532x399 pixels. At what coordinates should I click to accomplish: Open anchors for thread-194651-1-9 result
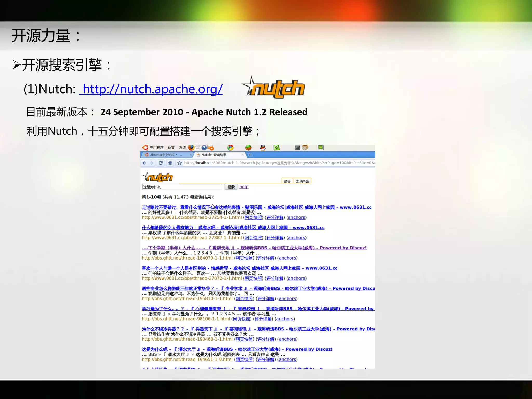click(x=287, y=359)
